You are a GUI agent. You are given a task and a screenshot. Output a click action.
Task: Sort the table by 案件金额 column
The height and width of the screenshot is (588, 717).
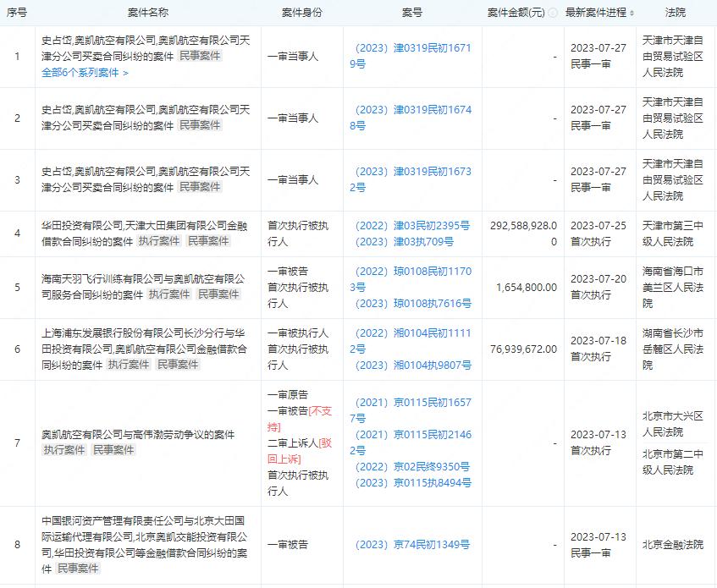click(516, 13)
